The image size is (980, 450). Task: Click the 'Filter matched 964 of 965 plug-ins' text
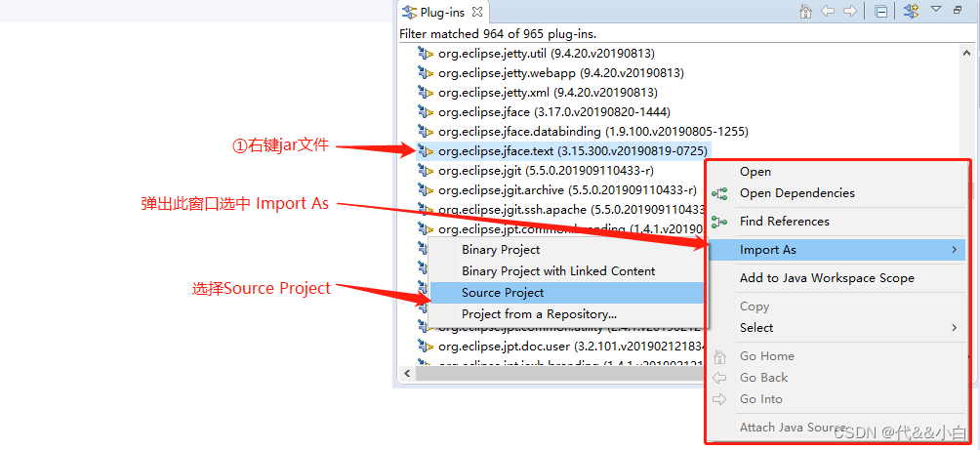tap(498, 34)
